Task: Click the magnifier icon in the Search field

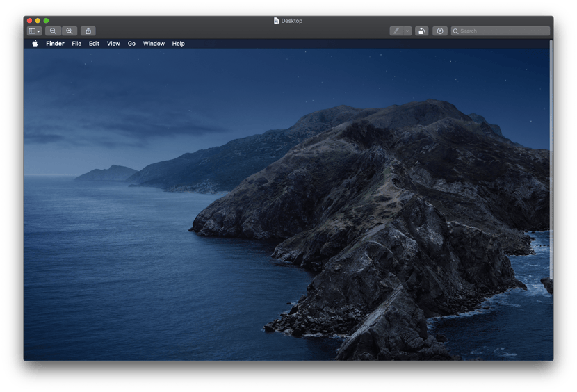Action: (455, 31)
